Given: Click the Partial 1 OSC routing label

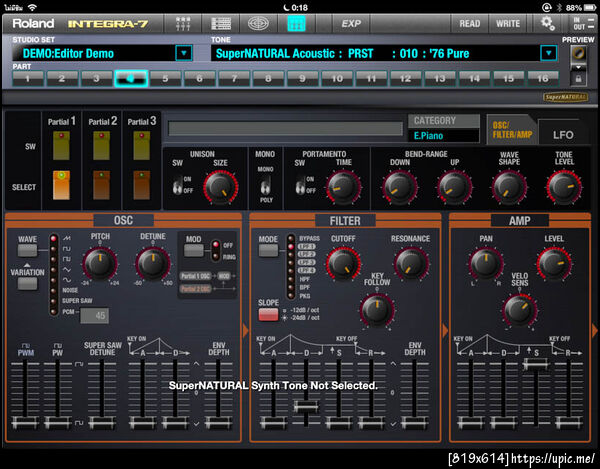Looking at the screenshot, I should tap(195, 276).
